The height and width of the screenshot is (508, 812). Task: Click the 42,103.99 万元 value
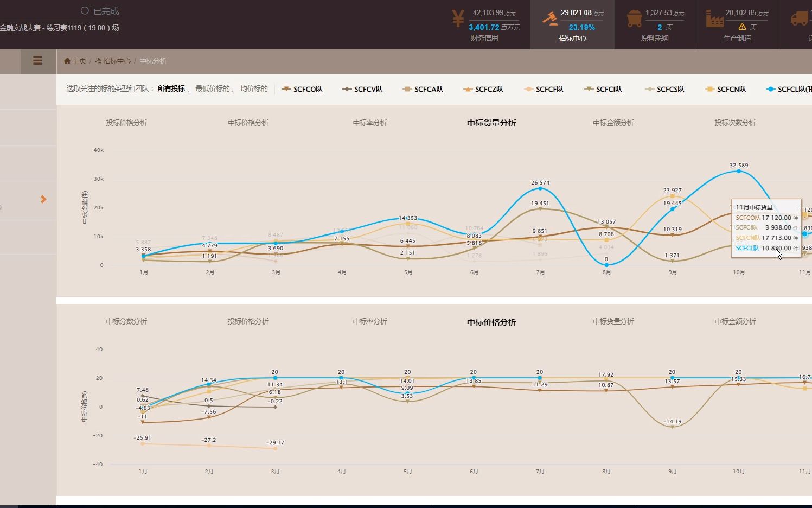[494, 12]
